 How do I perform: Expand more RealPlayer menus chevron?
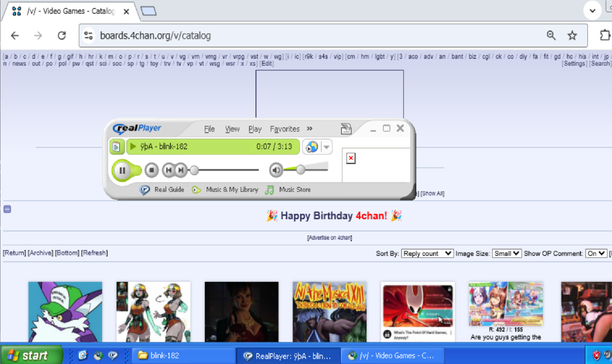(310, 129)
